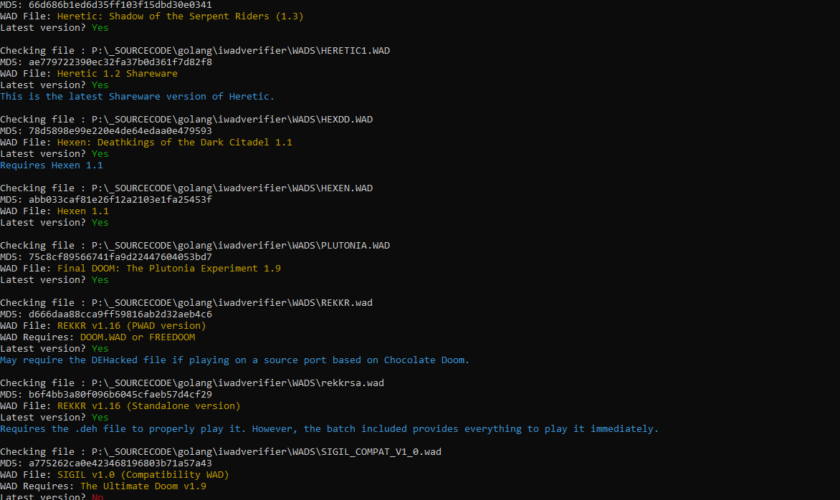Click the PLUTONIA.WAD file path line
This screenshot has width=840, height=500.
point(195,245)
